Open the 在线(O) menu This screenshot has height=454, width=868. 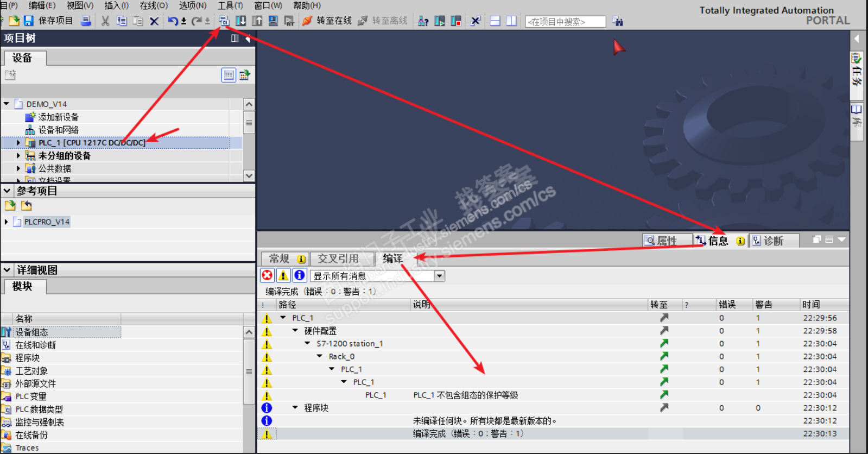(x=154, y=5)
